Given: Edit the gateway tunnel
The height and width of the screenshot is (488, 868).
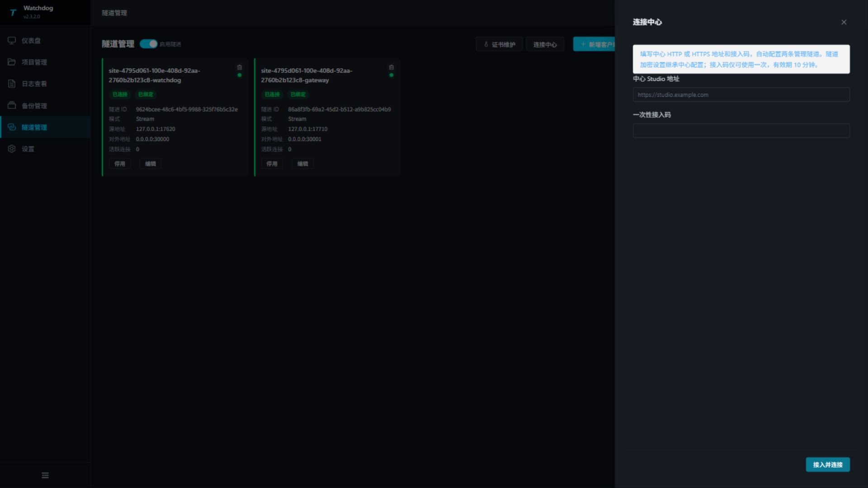Looking at the screenshot, I should click(303, 164).
